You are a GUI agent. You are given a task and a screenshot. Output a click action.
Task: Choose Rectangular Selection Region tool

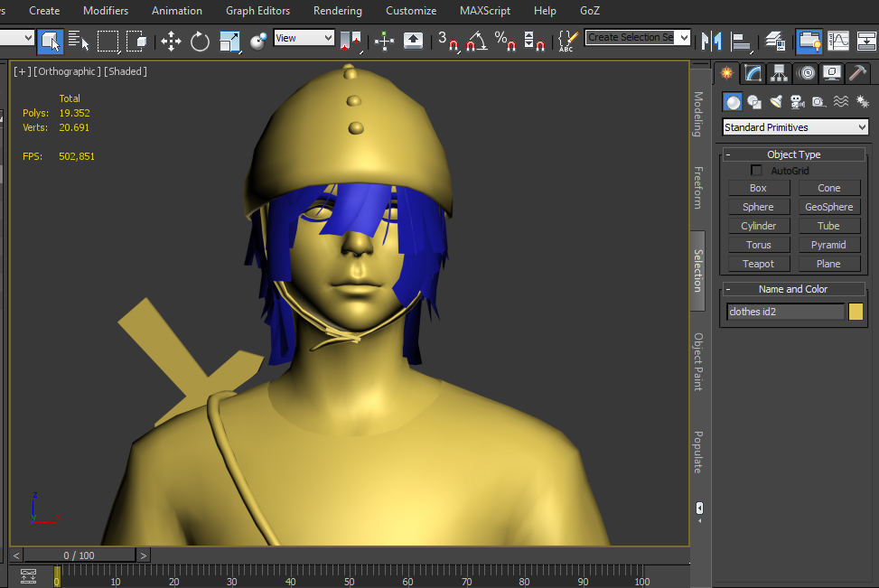pyautogui.click(x=108, y=42)
